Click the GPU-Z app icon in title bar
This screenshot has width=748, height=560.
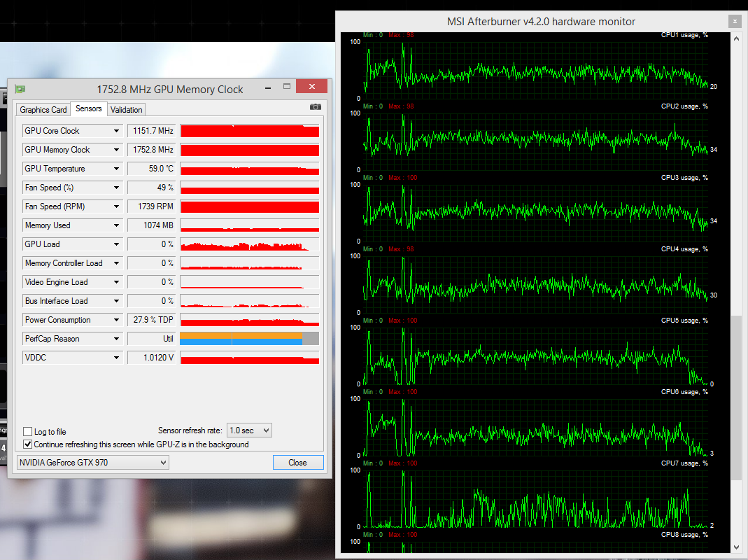click(x=20, y=90)
